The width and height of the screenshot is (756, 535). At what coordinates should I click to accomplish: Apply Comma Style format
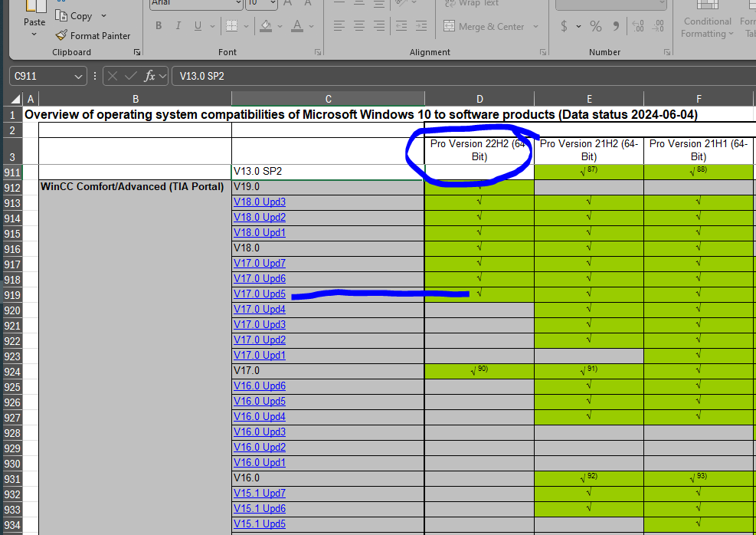tap(616, 26)
